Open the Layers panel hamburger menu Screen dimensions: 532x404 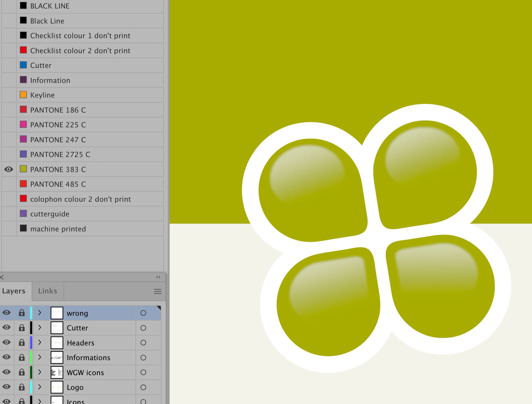pyautogui.click(x=157, y=291)
